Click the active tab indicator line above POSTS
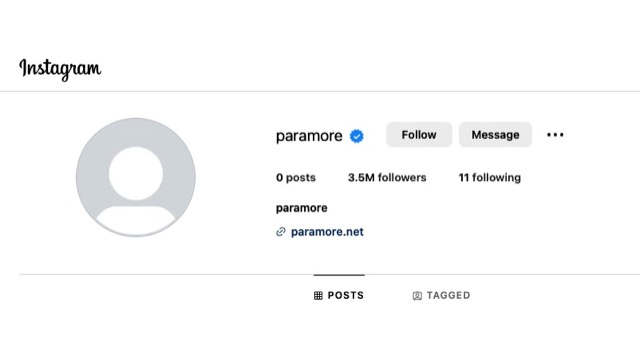Viewport: 640px width, 360px height. tap(339, 275)
